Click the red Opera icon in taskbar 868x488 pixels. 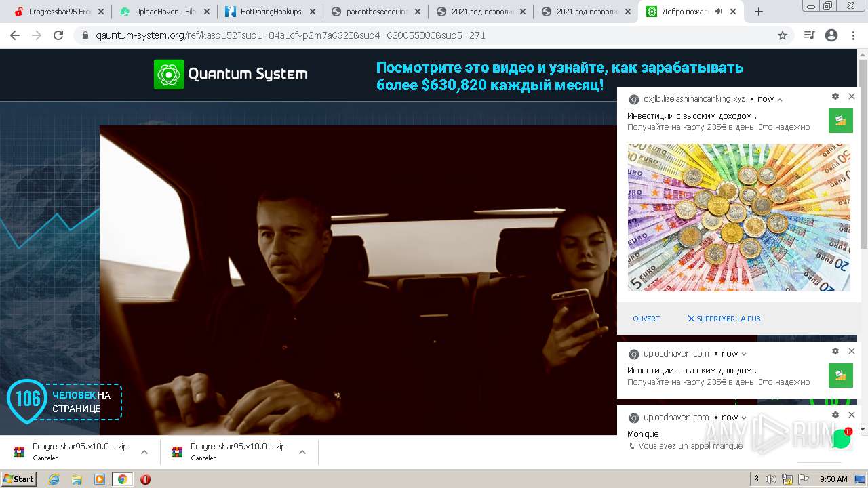point(145,479)
